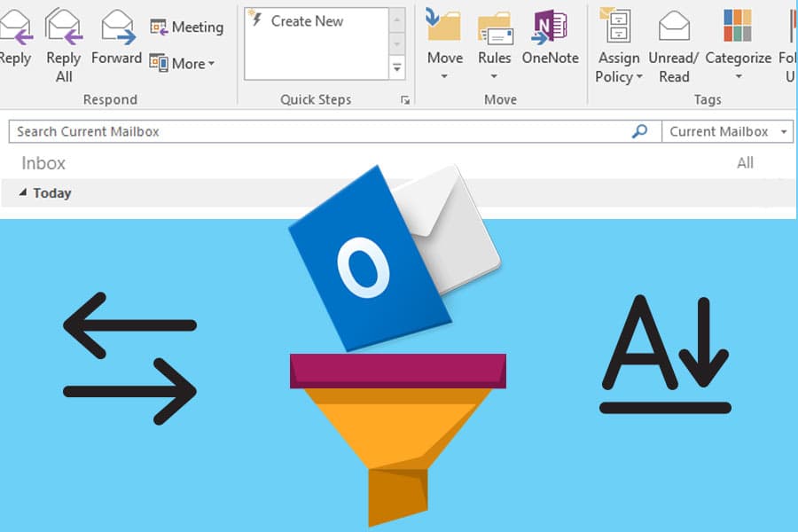
Task: Toggle the All messages filter
Action: click(745, 162)
